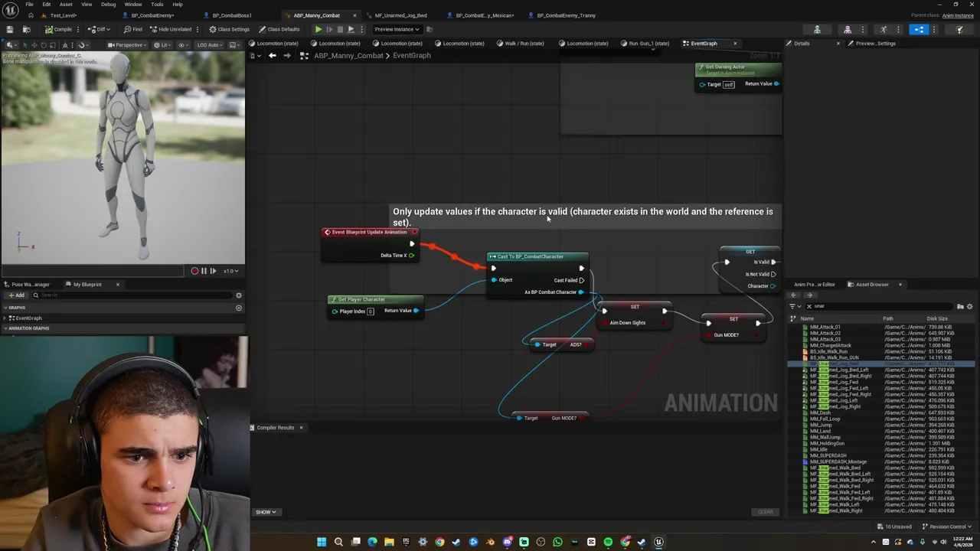Select EventGraph in the graphs list
980x551 pixels.
[29, 318]
